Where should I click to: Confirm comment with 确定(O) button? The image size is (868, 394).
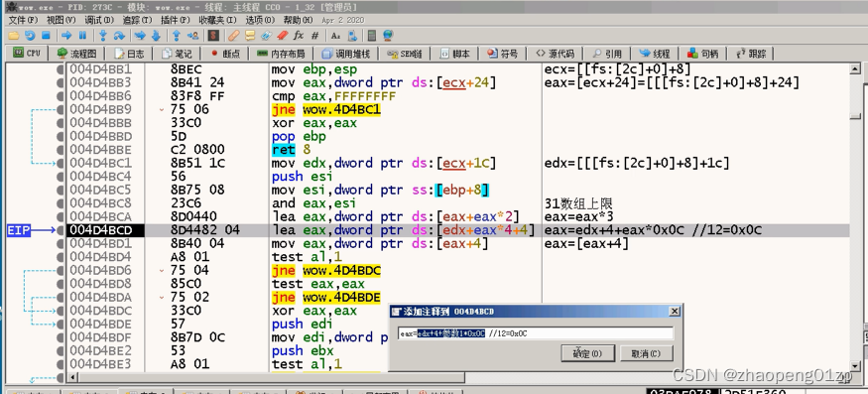click(588, 353)
